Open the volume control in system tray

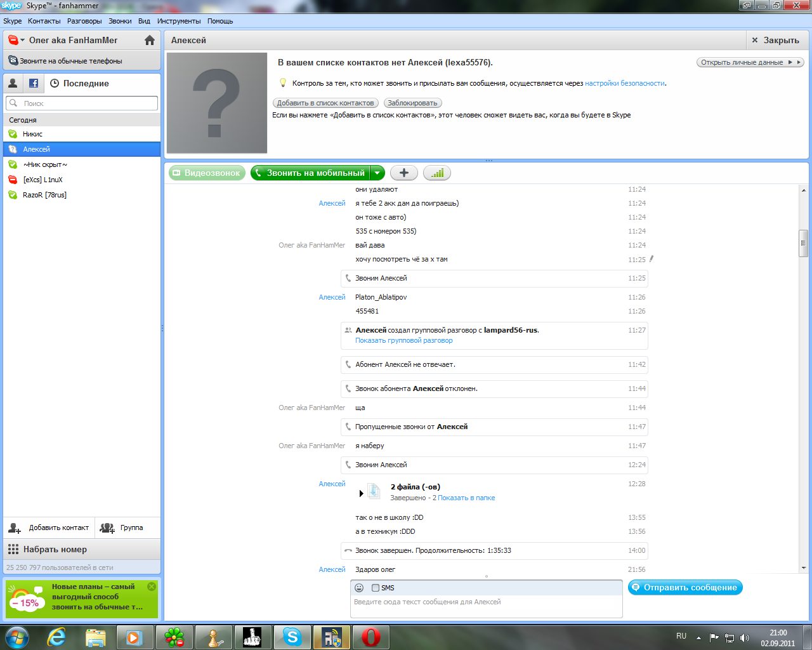tap(745, 638)
